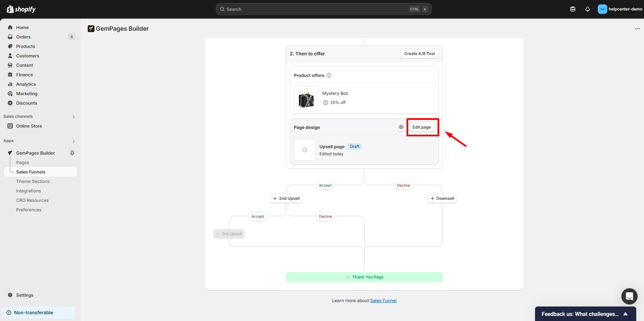Click the Shopify logo

click(x=21, y=9)
